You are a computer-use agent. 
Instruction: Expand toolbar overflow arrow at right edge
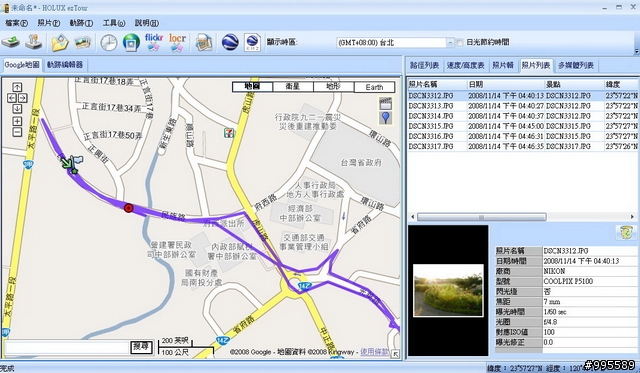click(x=637, y=51)
